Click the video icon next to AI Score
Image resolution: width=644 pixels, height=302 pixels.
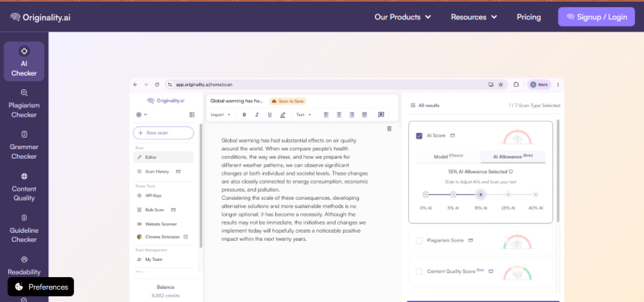tap(452, 135)
